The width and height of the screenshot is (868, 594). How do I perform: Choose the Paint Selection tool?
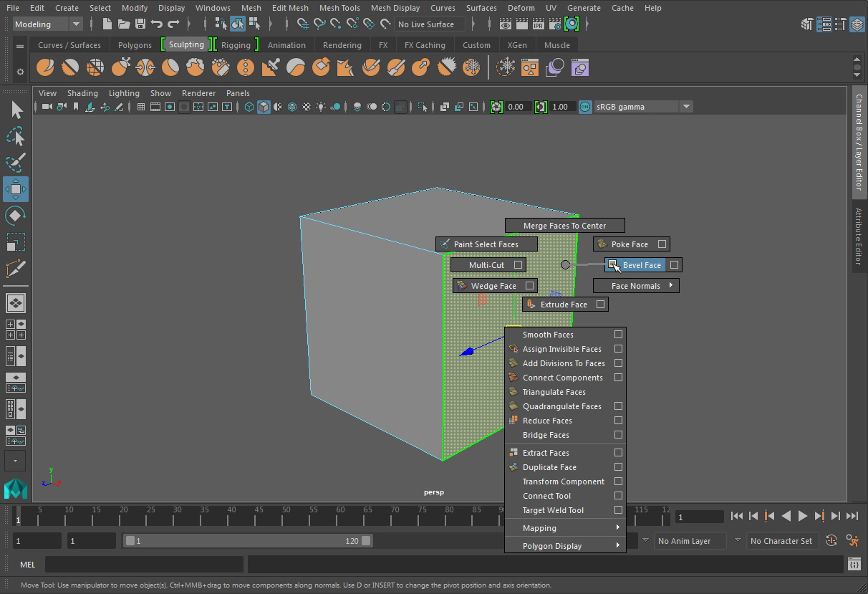[16, 163]
